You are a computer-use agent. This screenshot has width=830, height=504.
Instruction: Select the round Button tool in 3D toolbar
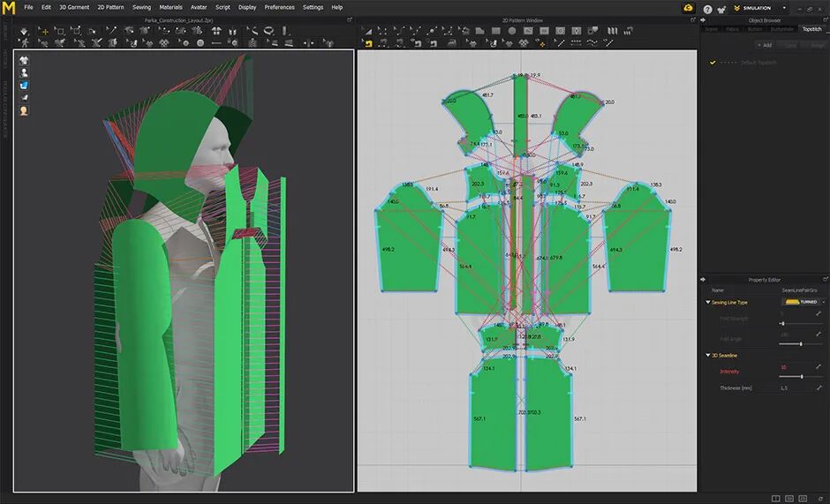pos(200,43)
